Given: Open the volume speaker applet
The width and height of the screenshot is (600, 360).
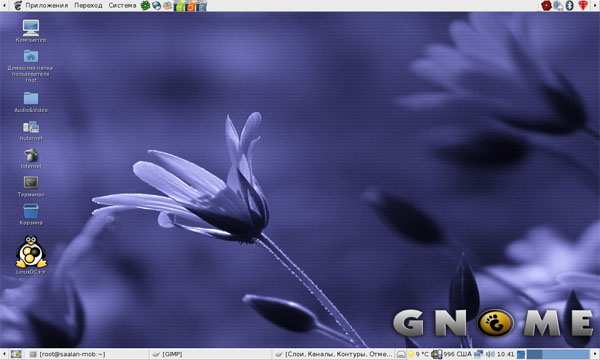Looking at the screenshot, I should pyautogui.click(x=490, y=354).
